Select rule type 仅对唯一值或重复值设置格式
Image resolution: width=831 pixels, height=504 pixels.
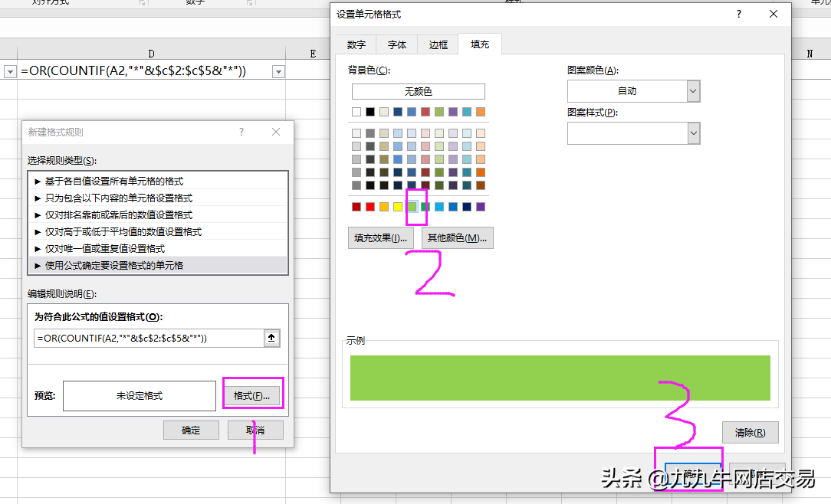(x=158, y=249)
